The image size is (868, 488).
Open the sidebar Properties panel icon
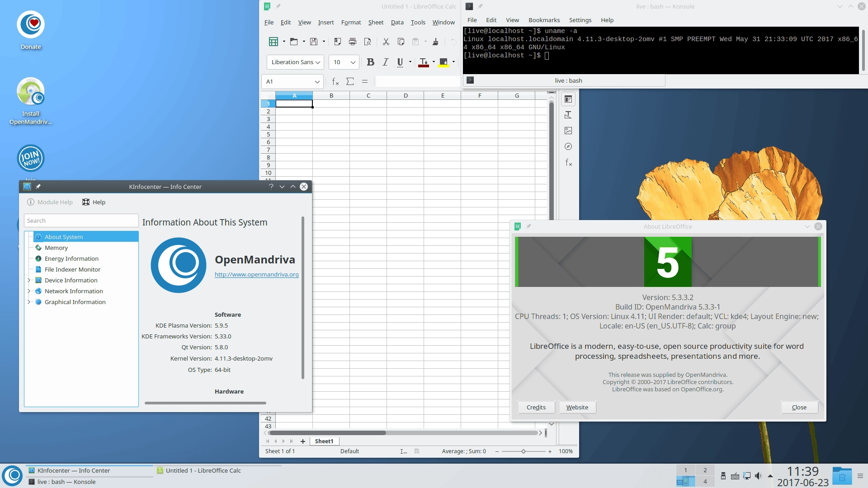point(568,99)
